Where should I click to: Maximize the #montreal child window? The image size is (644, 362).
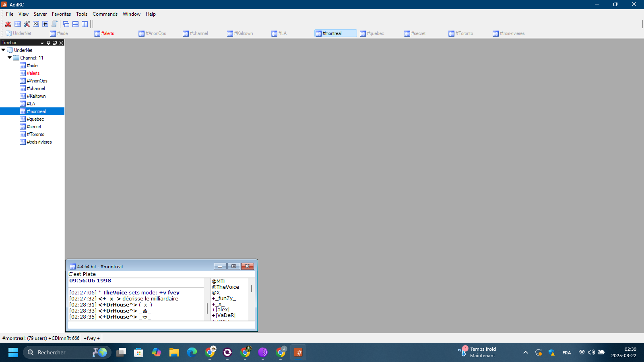233,266
